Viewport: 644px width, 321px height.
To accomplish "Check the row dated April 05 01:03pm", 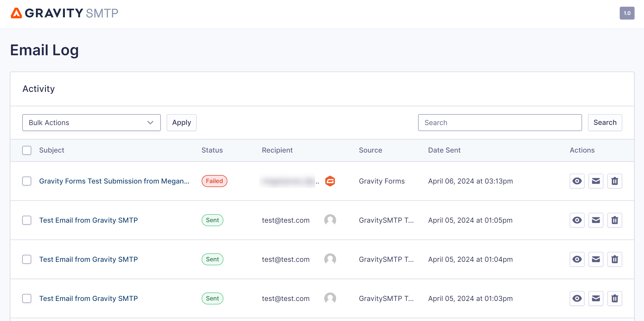I will click(27, 298).
